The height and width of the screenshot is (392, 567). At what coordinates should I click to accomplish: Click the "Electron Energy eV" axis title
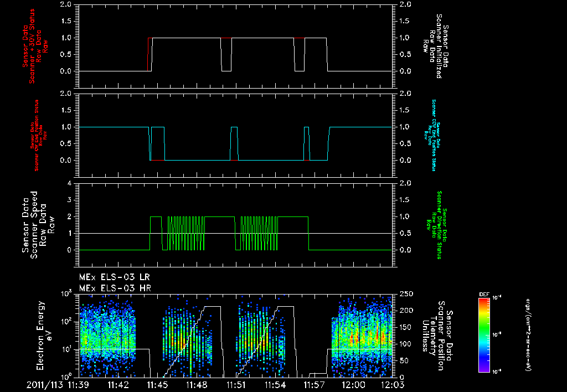tap(45, 335)
